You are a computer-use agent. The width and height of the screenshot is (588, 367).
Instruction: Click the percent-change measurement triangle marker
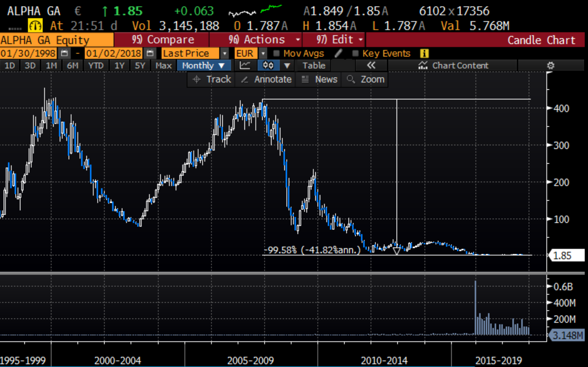pos(397,251)
